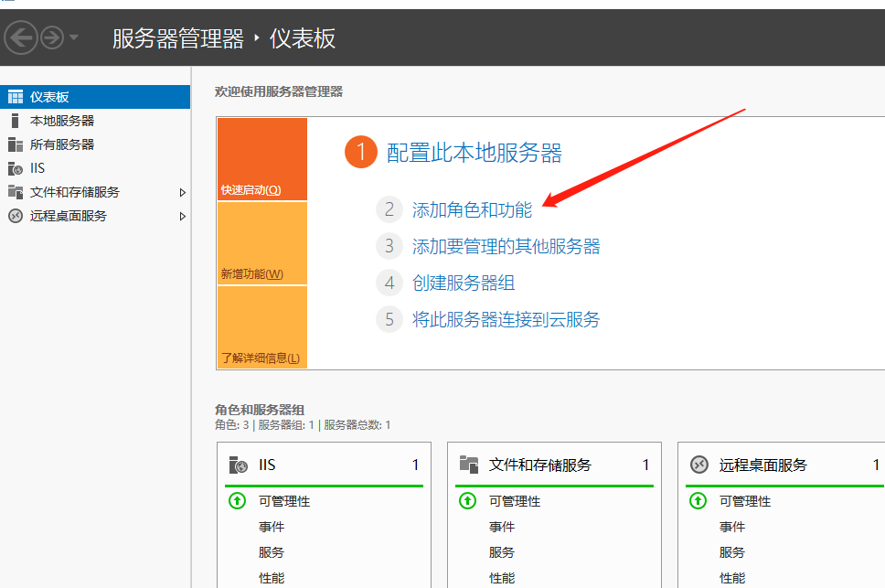Click the 本地服务器 server icon
The height and width of the screenshot is (588, 885).
16,121
